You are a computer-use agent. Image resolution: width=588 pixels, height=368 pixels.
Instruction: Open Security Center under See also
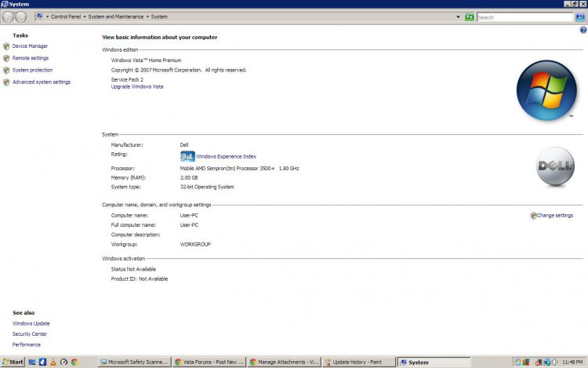pos(30,333)
